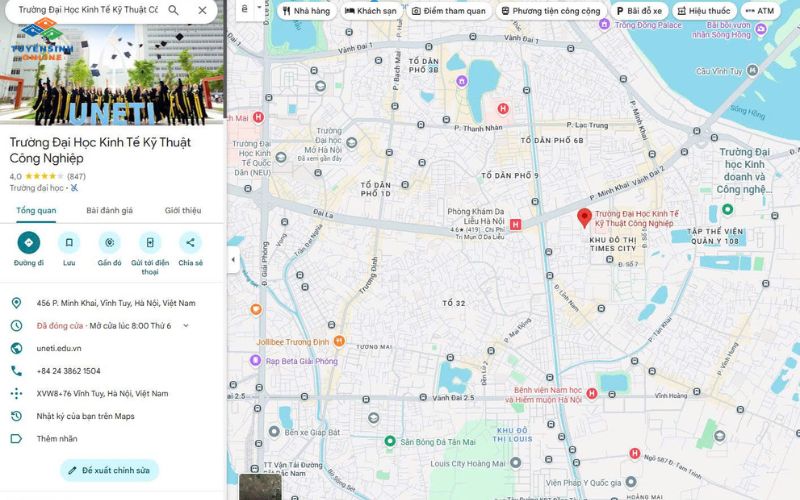The width and height of the screenshot is (800, 500).
Task: Select the Điểm tham quan chip
Action: click(x=449, y=11)
